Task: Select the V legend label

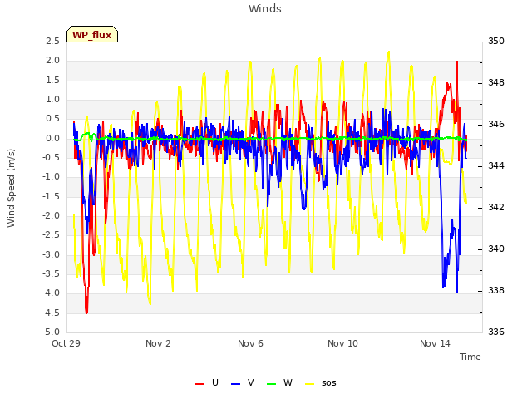Action: [x=251, y=382]
